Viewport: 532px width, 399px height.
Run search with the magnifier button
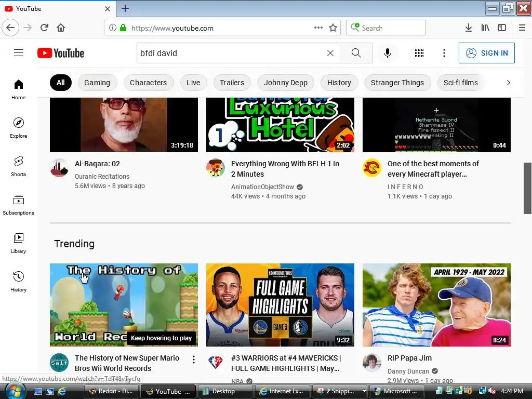coord(356,53)
